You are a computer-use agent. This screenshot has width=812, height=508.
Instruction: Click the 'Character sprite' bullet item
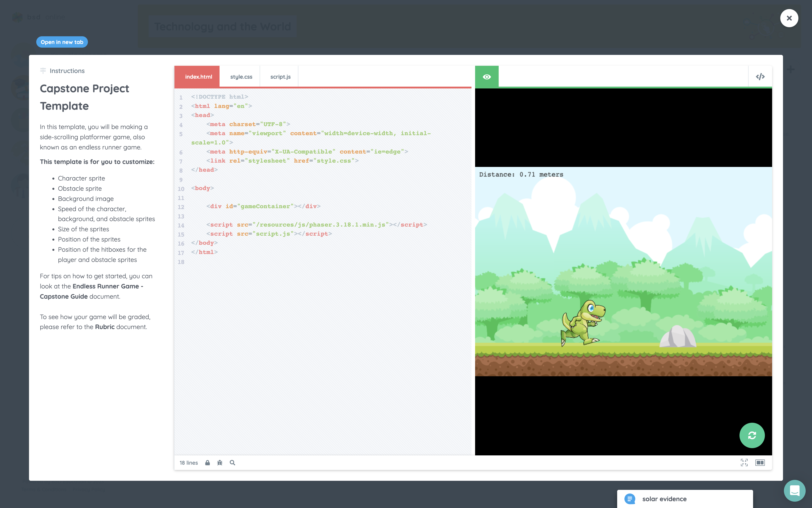click(81, 178)
